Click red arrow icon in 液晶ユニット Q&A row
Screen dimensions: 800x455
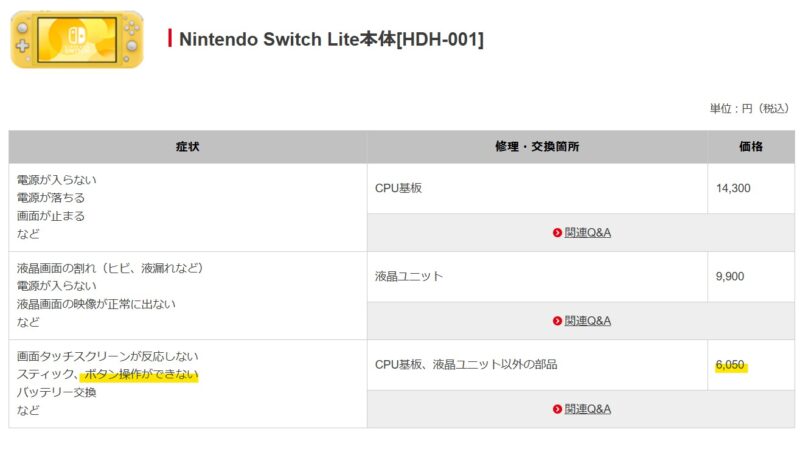(x=557, y=321)
